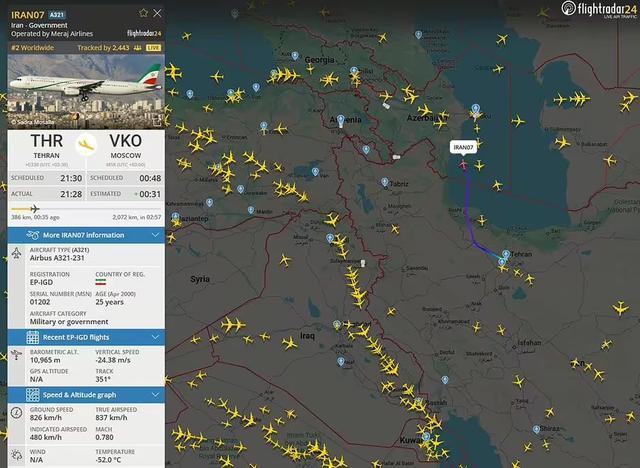Click the Tabriz airport pin on map
The height and width of the screenshot is (468, 640).
pos(384,182)
